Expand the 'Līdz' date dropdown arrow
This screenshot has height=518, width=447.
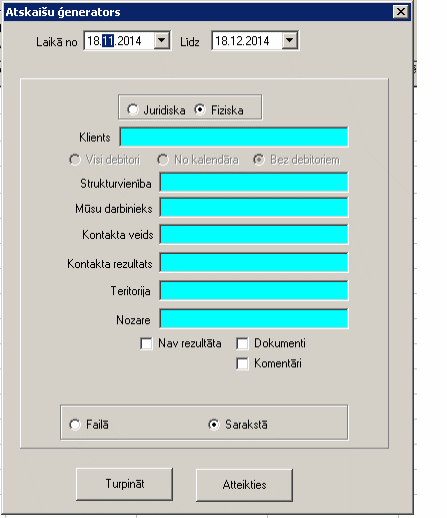click(289, 40)
